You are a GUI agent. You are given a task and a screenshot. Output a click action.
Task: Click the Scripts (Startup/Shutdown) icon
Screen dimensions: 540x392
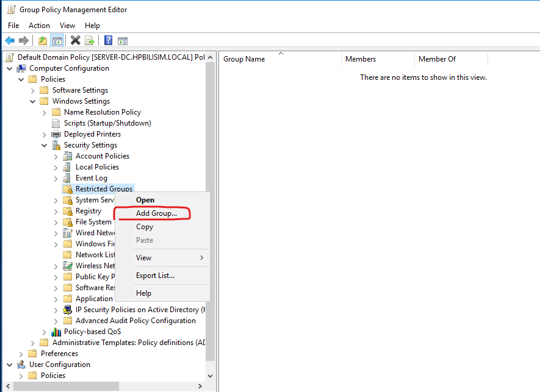point(56,123)
